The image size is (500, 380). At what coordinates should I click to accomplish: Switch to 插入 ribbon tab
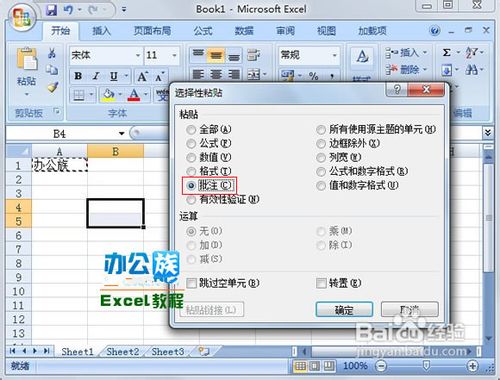point(101,31)
